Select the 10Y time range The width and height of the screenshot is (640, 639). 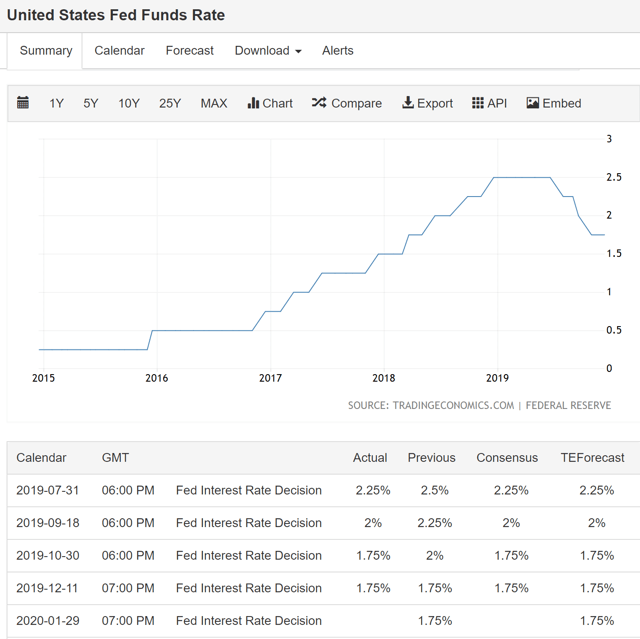point(129,103)
